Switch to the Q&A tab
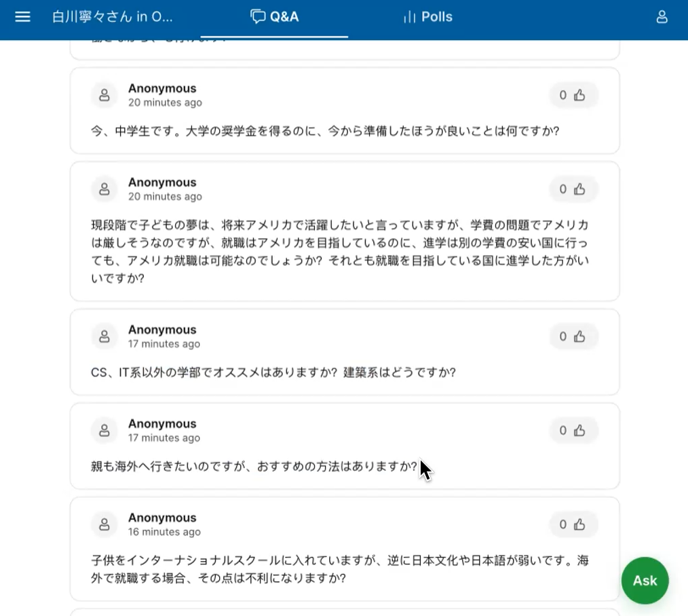The width and height of the screenshot is (688, 616). coord(274,17)
